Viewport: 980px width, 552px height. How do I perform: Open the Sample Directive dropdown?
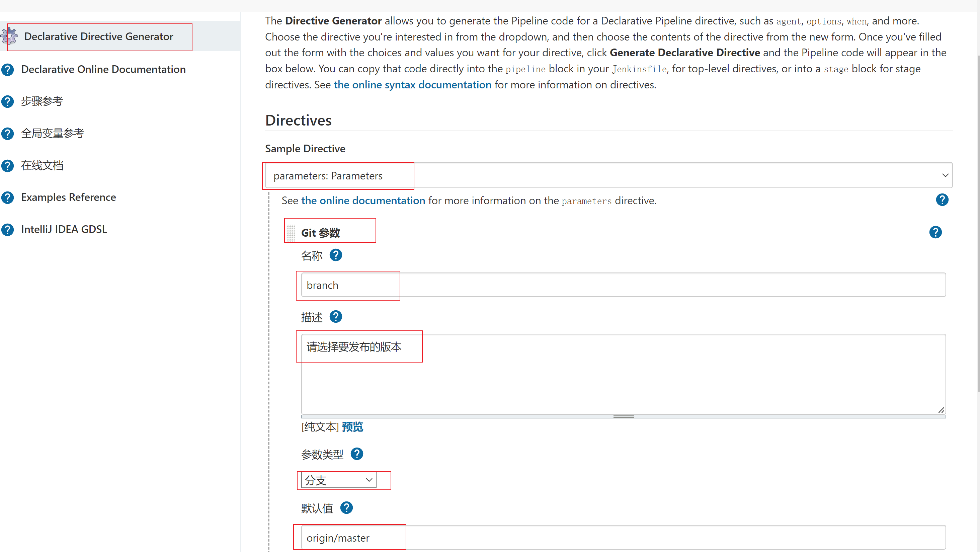[609, 175]
